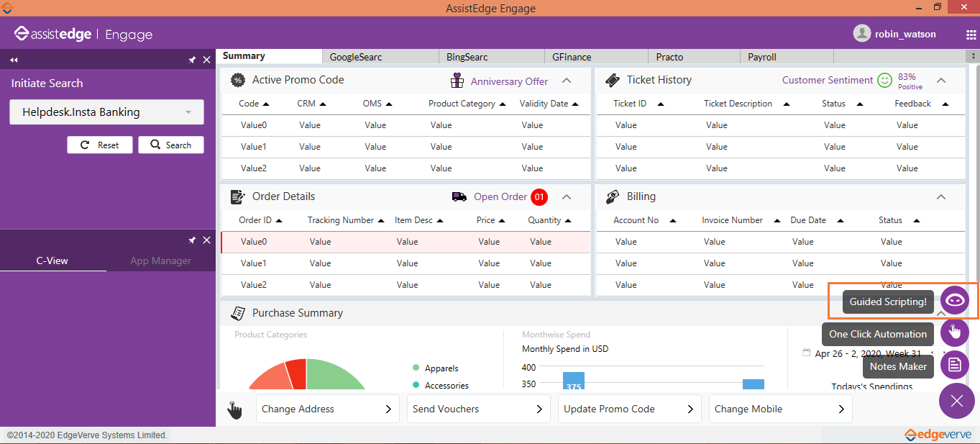980x444 pixels.
Task: Collapse the search panel double-arrow icon
Action: point(14,60)
